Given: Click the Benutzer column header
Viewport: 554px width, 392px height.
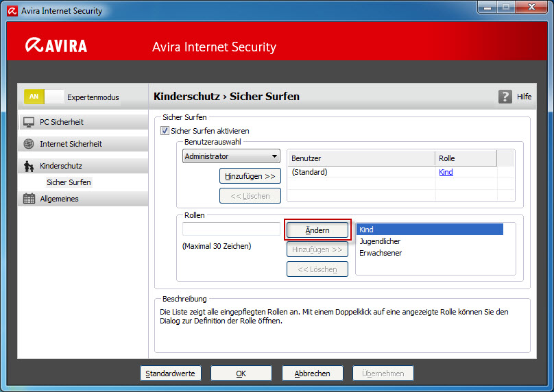Looking at the screenshot, I should tap(361, 158).
